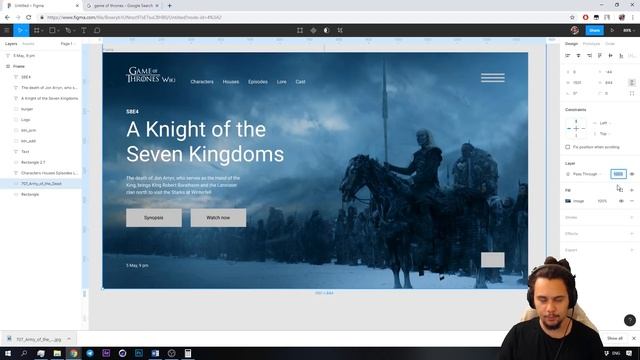Select the Move tool in toolbar
Screen dimensions: 640x360
pos(19,30)
